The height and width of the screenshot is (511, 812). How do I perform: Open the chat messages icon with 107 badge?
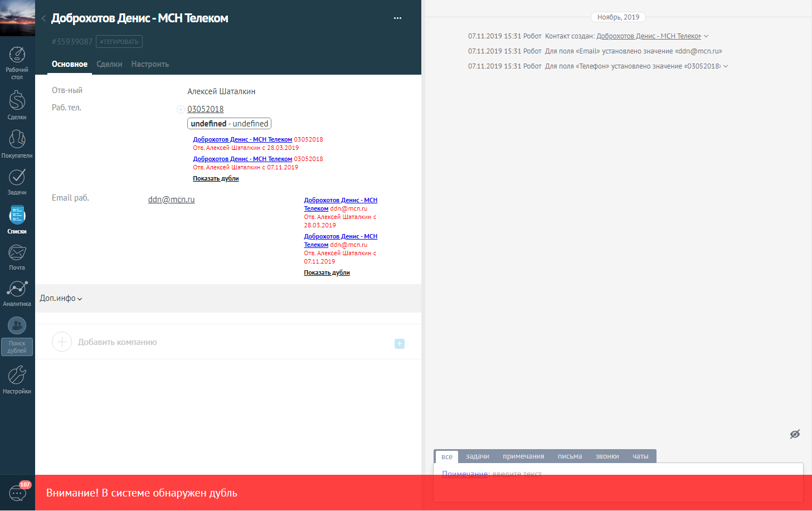tap(17, 493)
